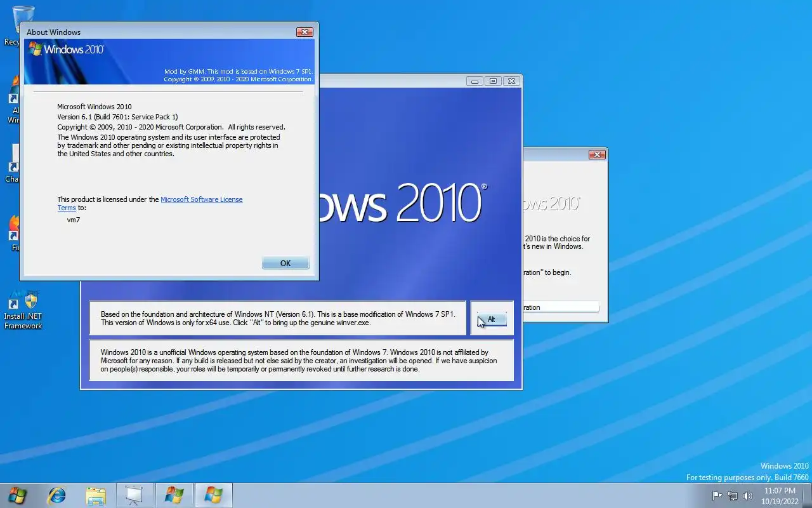Open the Start menu orb
Screen dimensions: 812x508
coord(17,495)
